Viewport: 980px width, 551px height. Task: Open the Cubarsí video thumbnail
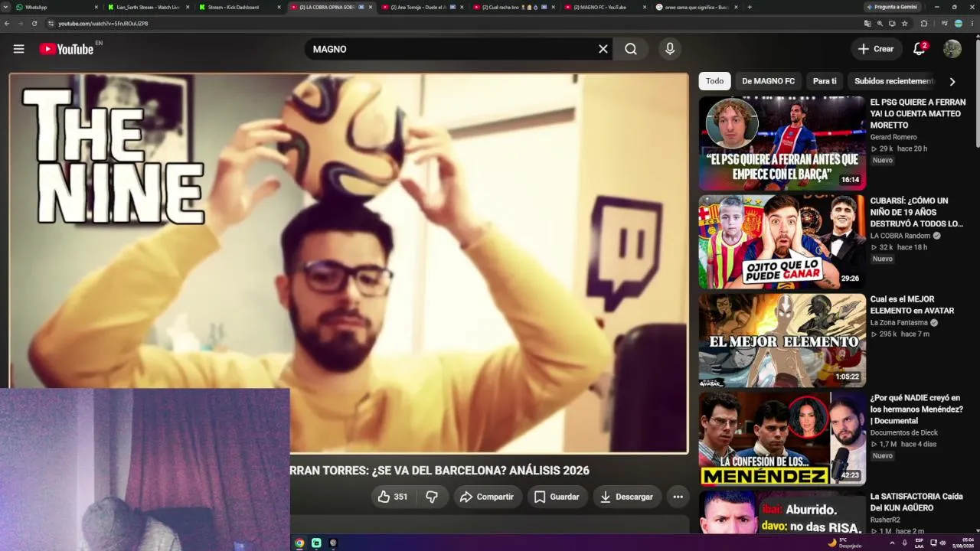coord(782,242)
